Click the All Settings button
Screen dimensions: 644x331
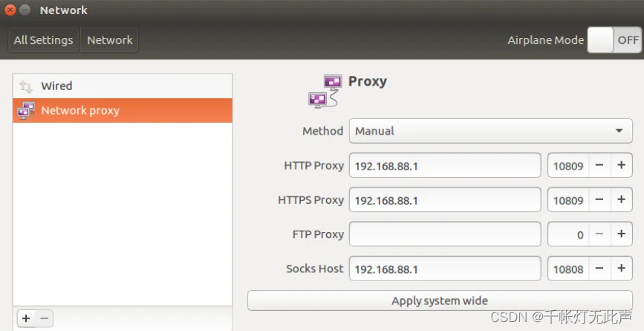point(43,40)
